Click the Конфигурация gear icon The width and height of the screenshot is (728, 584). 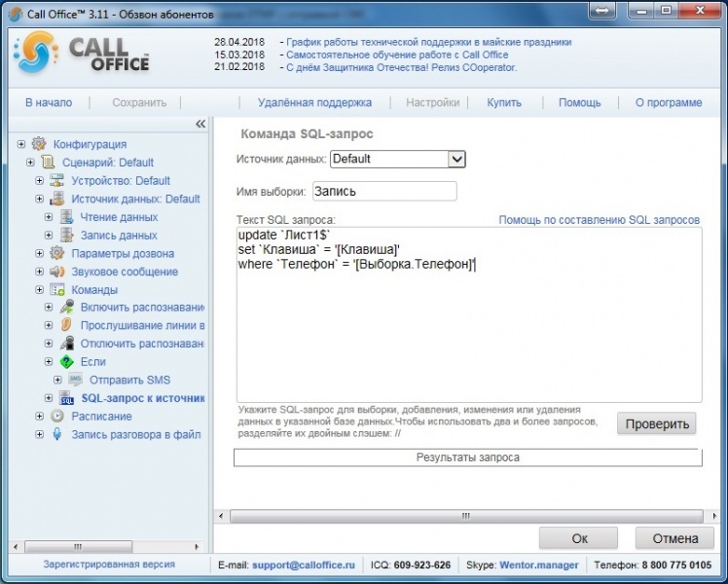pos(39,144)
